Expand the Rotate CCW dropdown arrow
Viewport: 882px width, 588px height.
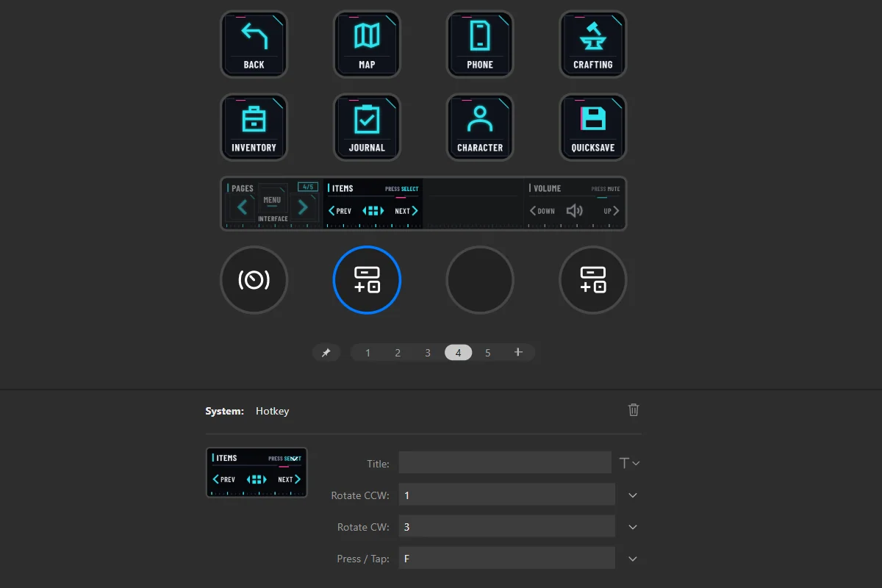633,495
